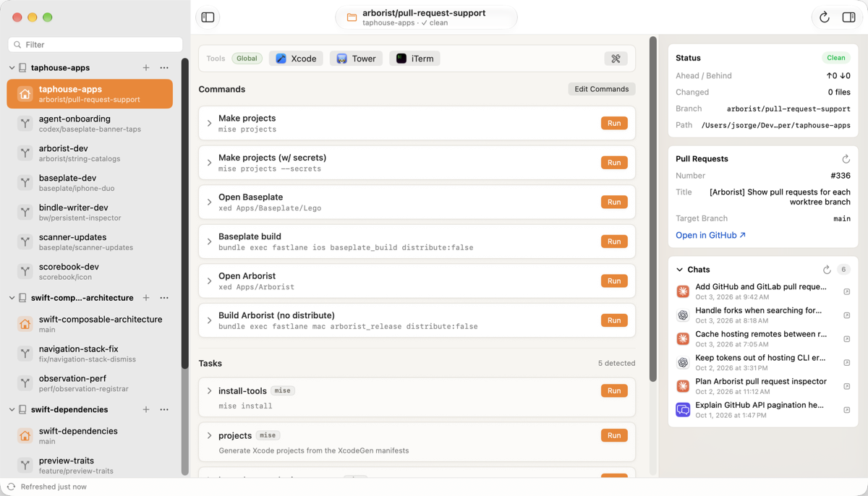Open chat 'Handle forks when searching for…' externally

click(846, 315)
